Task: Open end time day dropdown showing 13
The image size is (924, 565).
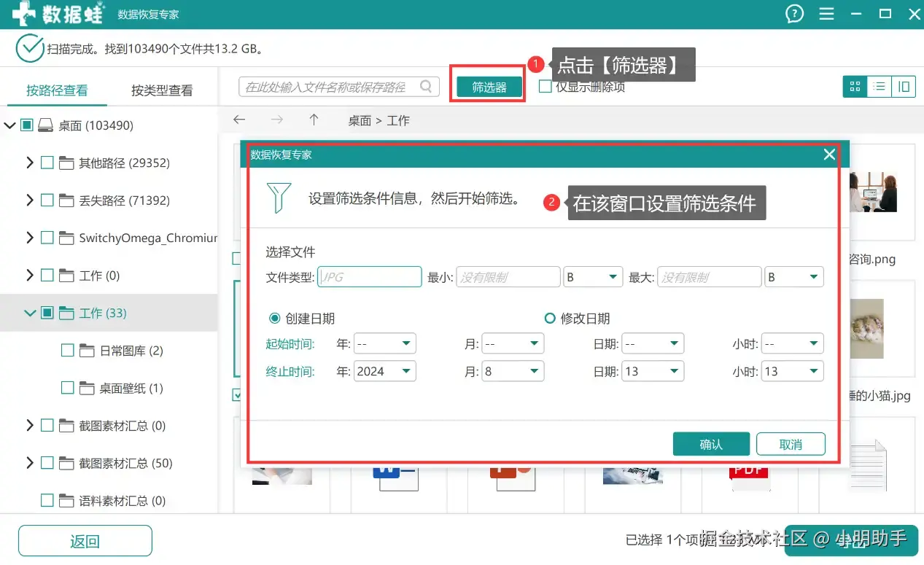Action: tap(653, 371)
